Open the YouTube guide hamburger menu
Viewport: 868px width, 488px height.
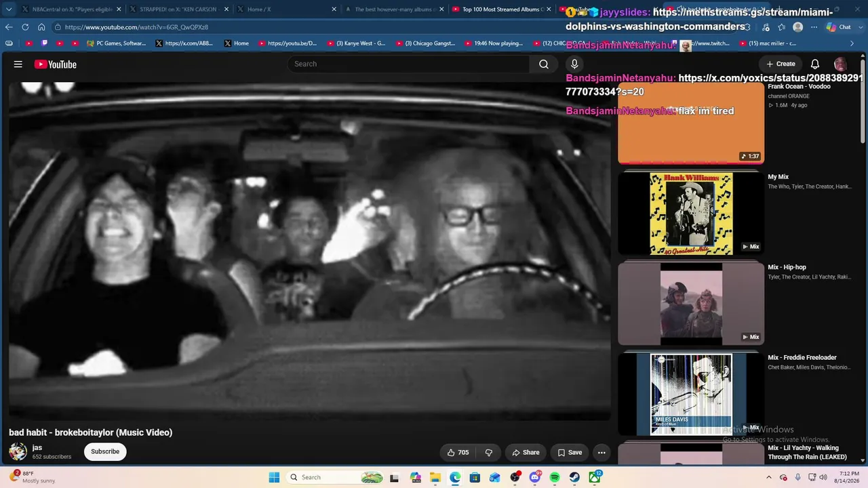pos(18,64)
